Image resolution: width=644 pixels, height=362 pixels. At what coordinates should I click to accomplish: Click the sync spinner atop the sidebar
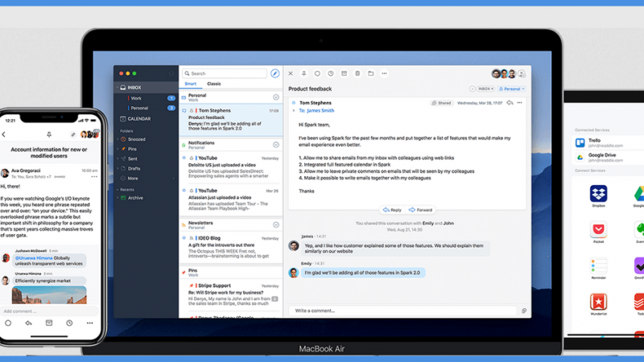tap(171, 73)
